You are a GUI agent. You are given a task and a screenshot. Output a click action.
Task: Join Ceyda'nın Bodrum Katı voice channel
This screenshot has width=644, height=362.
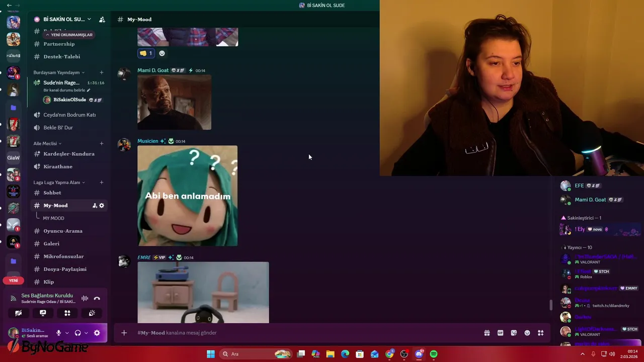pos(69,115)
